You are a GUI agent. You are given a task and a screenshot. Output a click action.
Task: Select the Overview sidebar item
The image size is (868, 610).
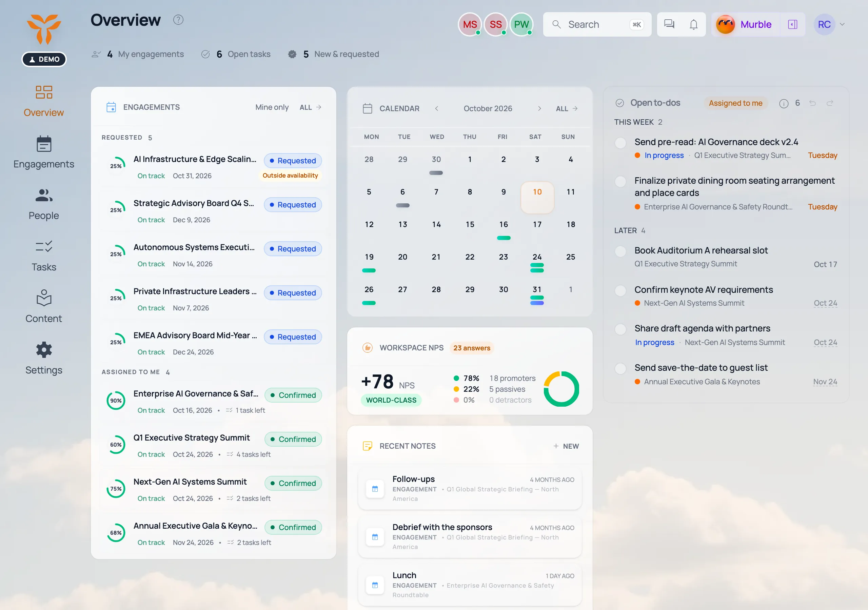44,102
